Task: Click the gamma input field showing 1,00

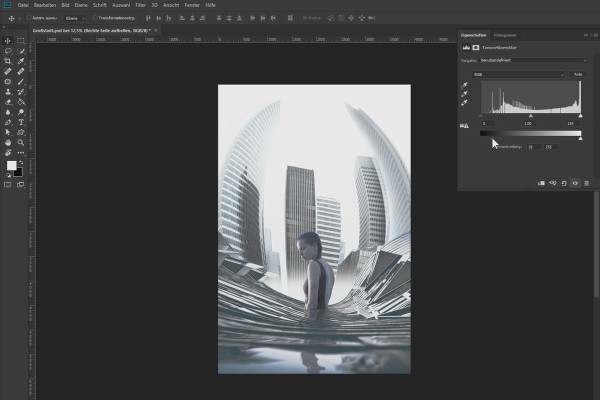Action: click(528, 124)
